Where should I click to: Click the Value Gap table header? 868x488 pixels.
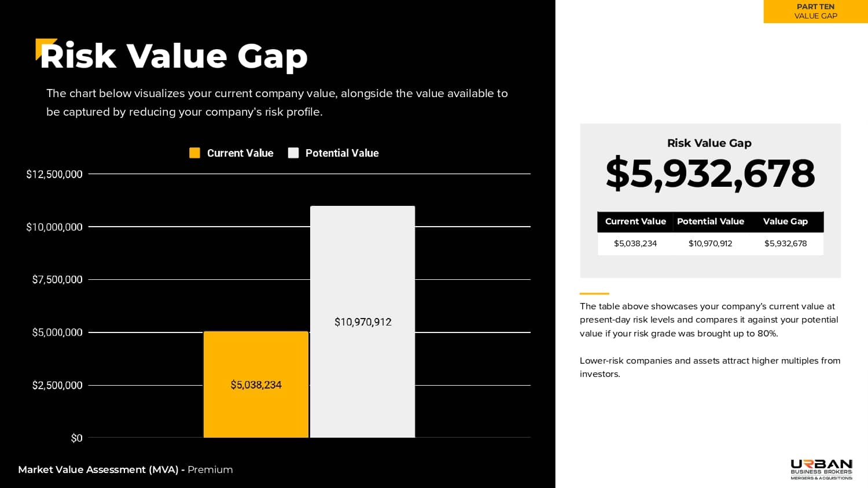coord(785,221)
